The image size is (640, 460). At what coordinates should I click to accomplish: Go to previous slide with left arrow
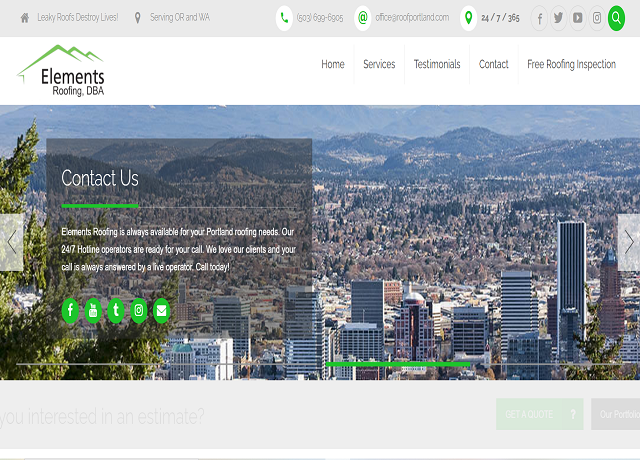click(x=11, y=242)
